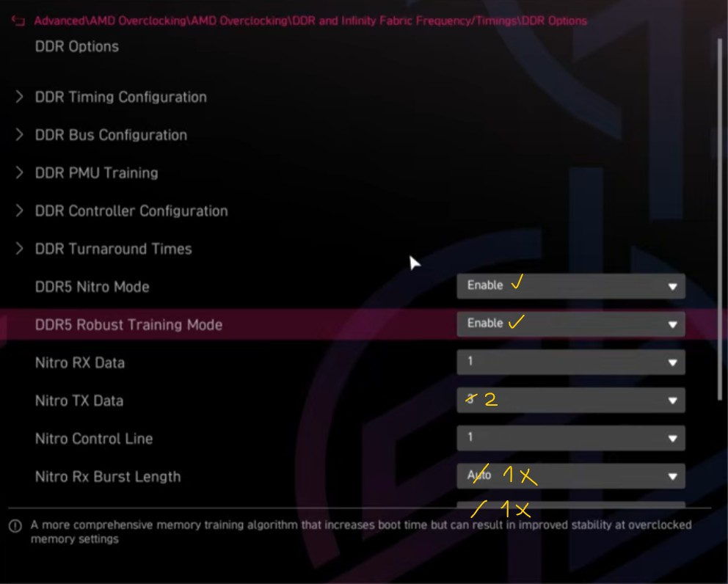Screen dimensions: 728x584
Task: Open Nitro RX Data dropdown
Action: point(571,362)
